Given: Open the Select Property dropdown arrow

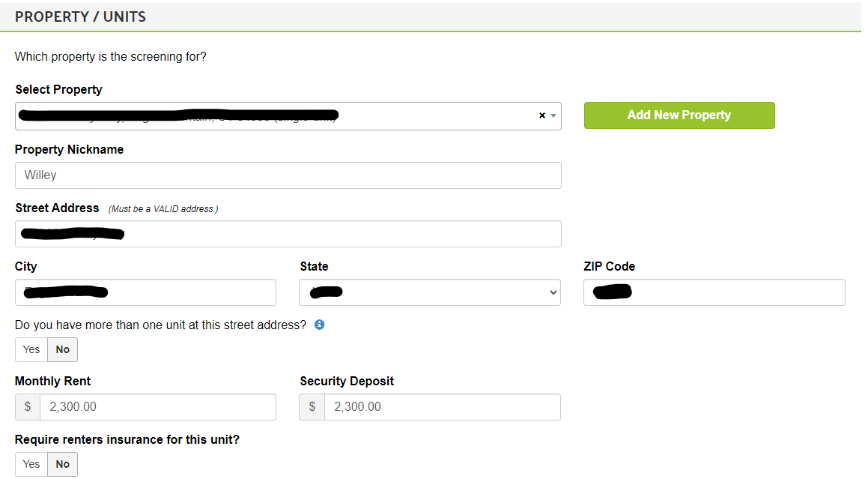Looking at the screenshot, I should tap(553, 115).
